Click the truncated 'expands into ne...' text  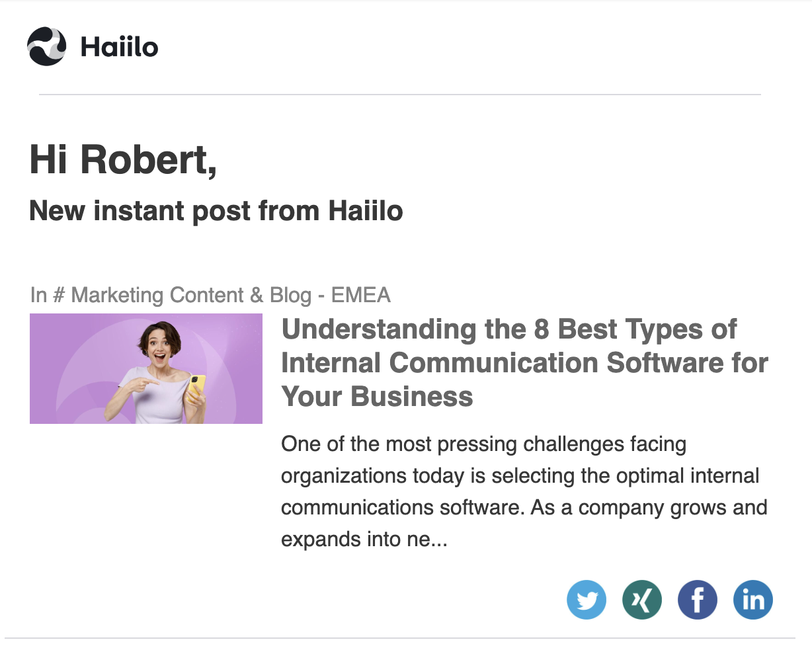click(364, 540)
